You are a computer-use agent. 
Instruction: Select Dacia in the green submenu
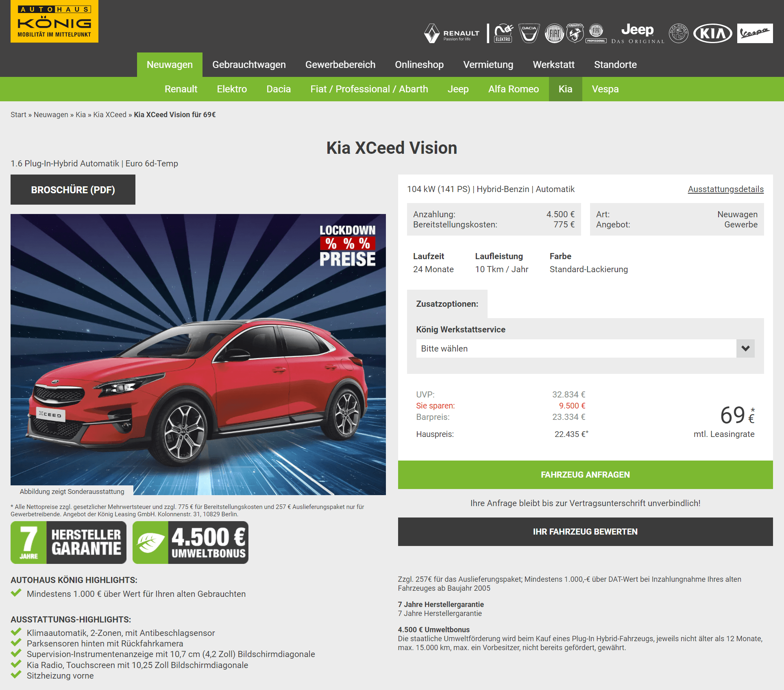[x=279, y=89]
